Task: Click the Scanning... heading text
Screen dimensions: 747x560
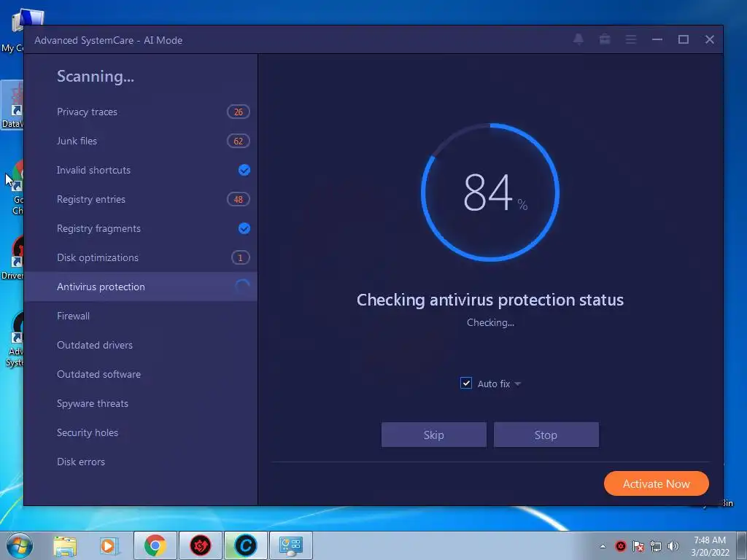Action: pos(96,76)
